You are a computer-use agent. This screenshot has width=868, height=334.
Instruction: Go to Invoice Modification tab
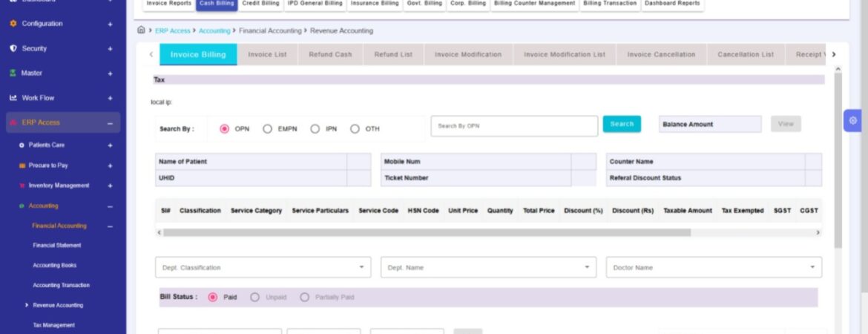point(468,54)
